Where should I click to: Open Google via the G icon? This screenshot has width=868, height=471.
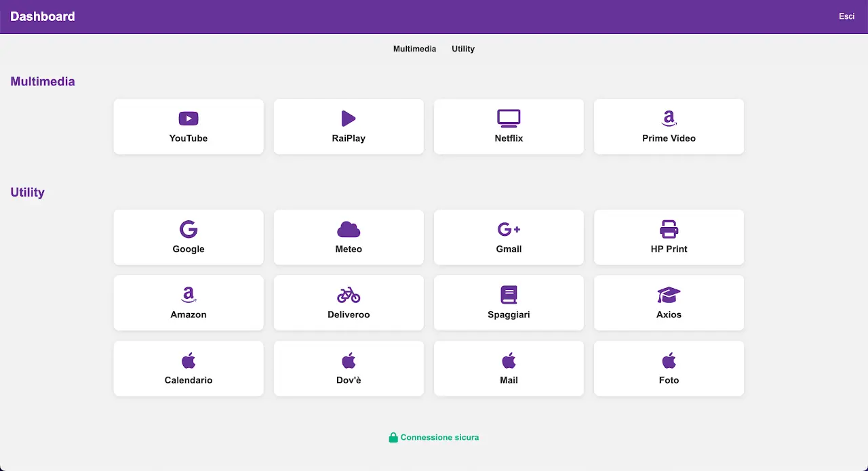189,229
